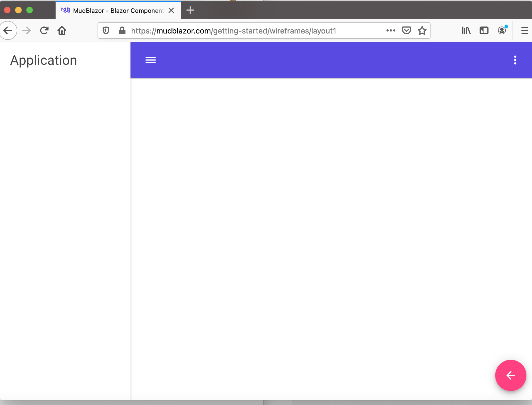
Task: Open the navigation drawer hamburger menu
Action: (x=150, y=60)
